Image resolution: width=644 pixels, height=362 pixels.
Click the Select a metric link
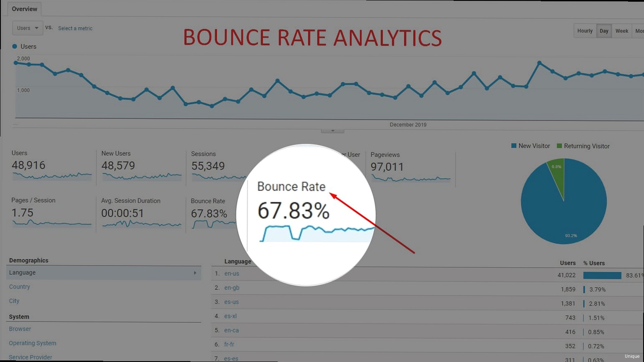(75, 28)
